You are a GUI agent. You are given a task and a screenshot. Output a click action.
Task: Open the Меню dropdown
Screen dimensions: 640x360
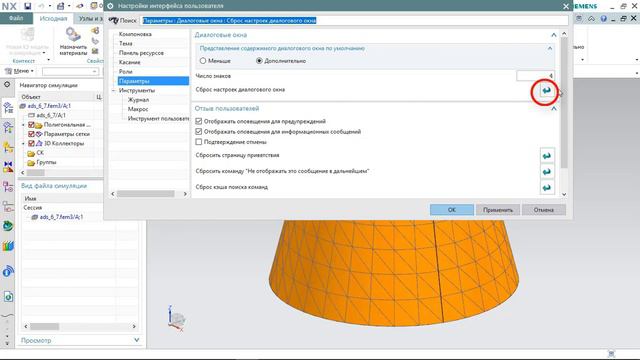(x=19, y=71)
